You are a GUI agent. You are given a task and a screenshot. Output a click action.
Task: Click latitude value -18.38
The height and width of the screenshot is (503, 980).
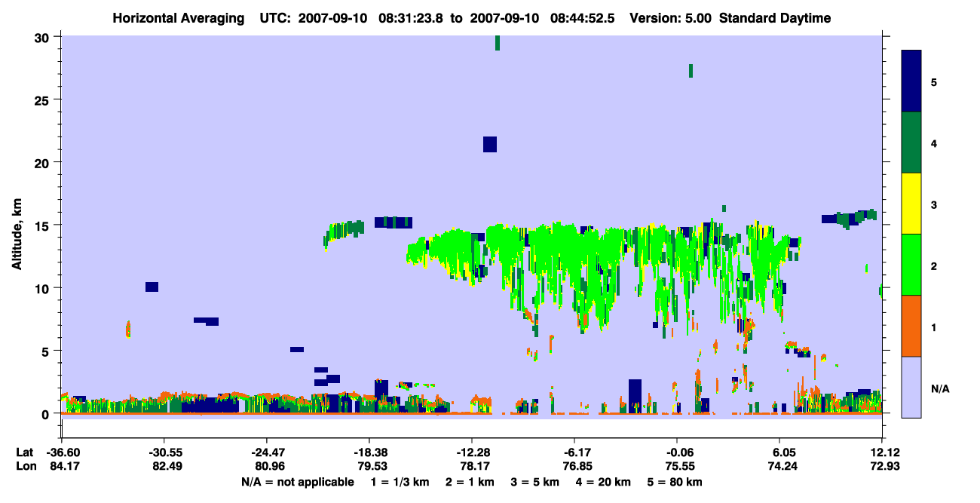click(x=369, y=452)
